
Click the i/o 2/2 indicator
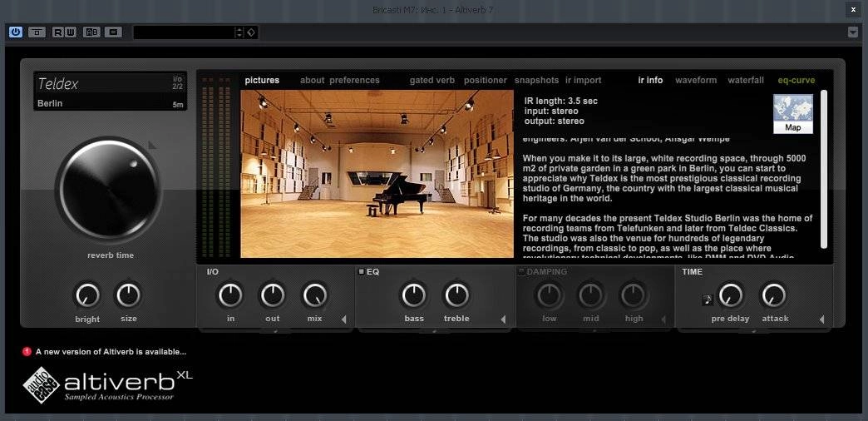pos(177,83)
